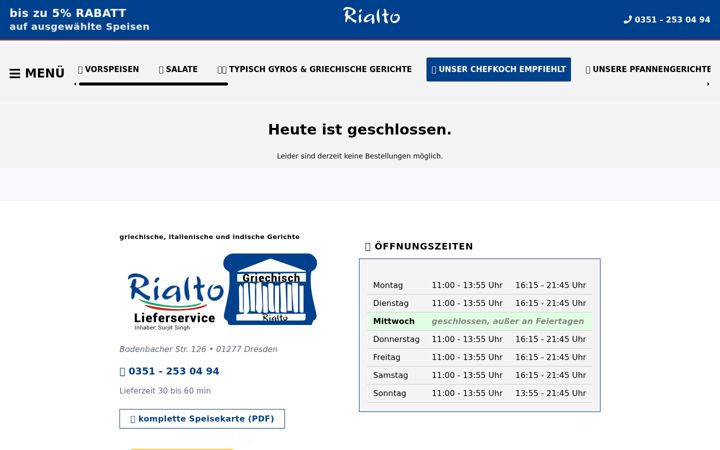
Task: Click the Freitag row label
Action: (386, 357)
